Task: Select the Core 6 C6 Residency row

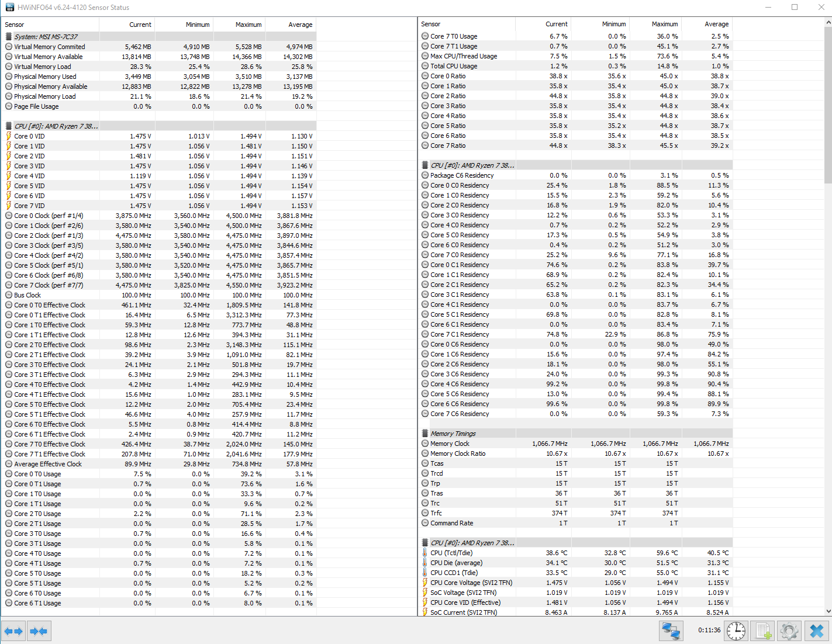Action: coord(575,404)
